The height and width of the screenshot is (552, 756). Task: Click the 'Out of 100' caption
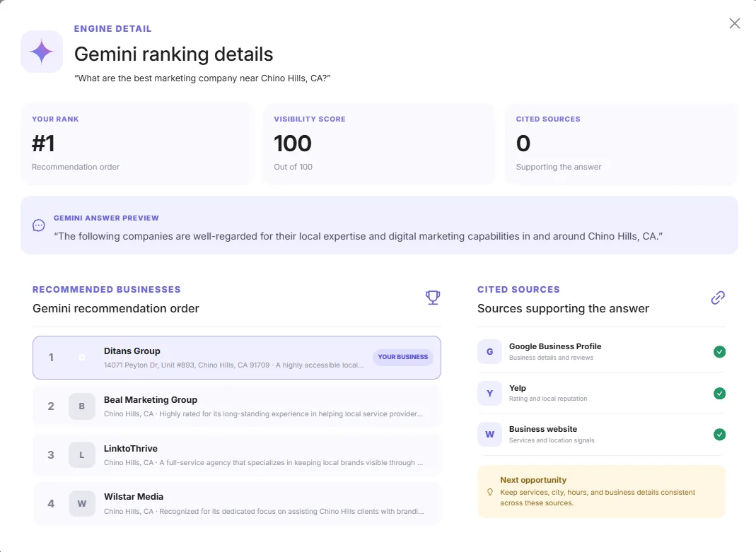point(293,167)
